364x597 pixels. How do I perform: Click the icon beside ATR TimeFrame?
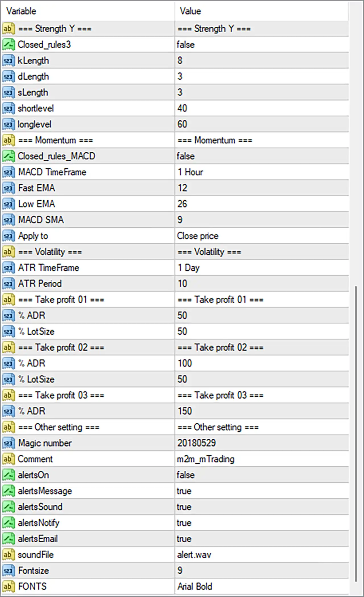point(9,268)
